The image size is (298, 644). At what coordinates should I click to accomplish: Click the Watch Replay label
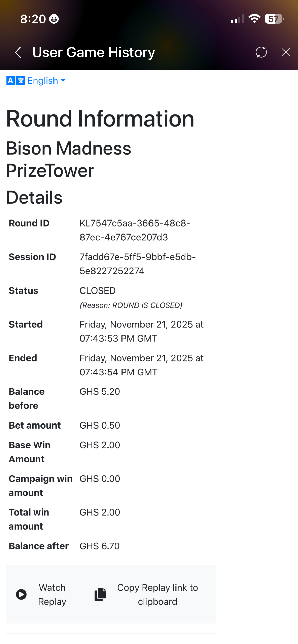(52, 594)
